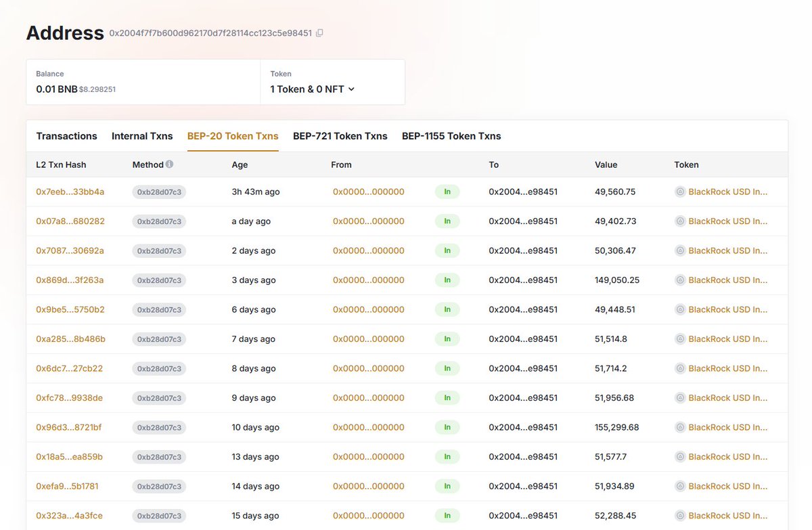Click the From address 0x0000...000000 in first row
812x530 pixels.
click(368, 192)
